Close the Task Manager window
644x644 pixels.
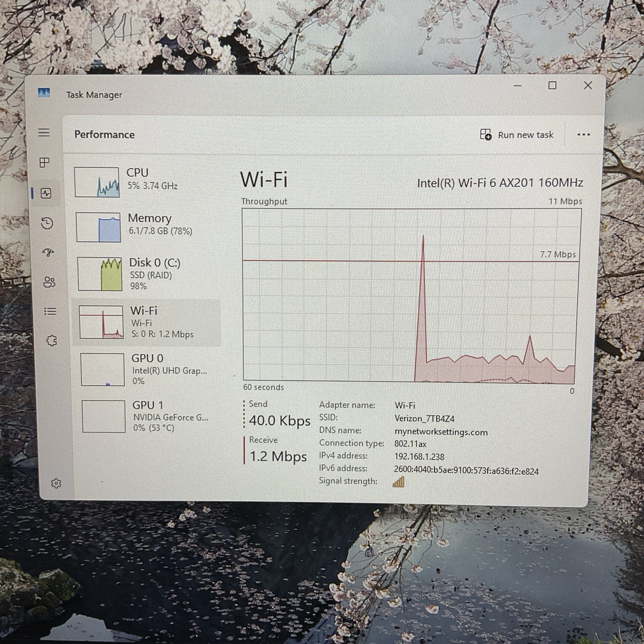point(588,85)
